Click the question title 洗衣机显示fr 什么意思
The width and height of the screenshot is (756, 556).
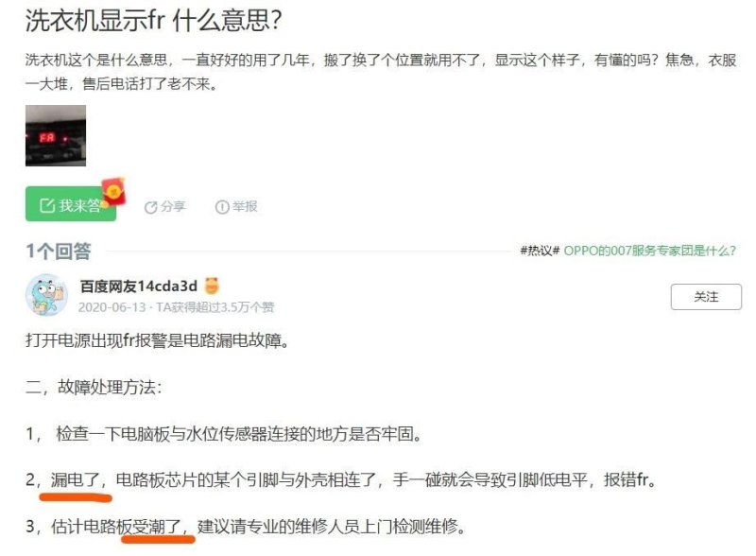(153, 21)
